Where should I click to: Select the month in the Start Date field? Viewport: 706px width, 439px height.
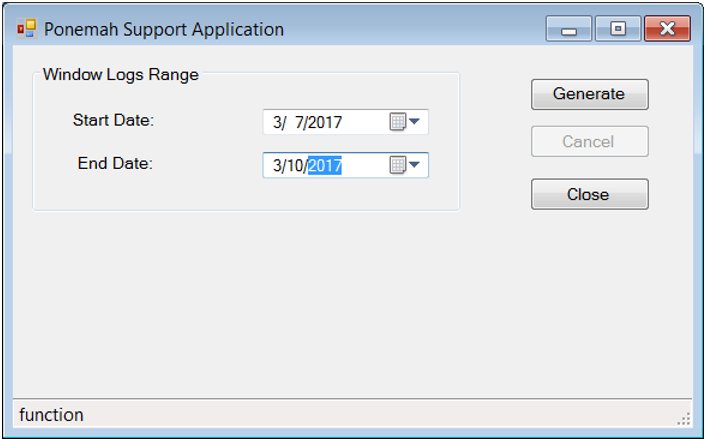[x=277, y=123]
